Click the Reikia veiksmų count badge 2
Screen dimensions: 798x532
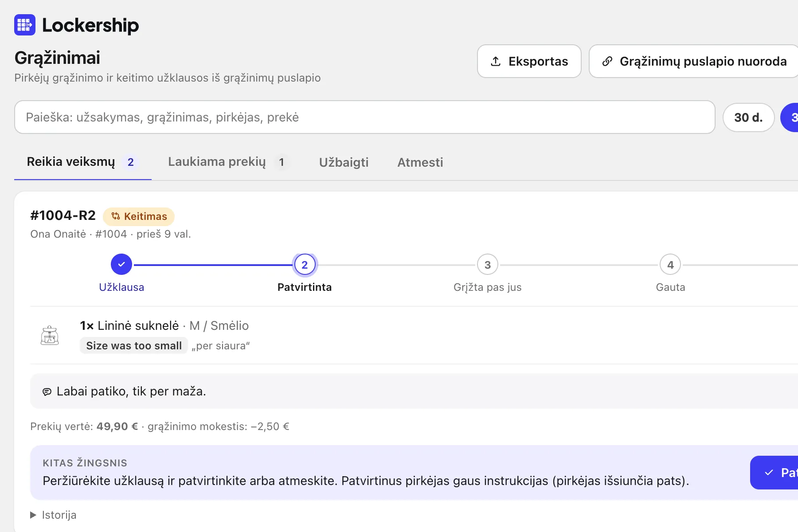[131, 162]
